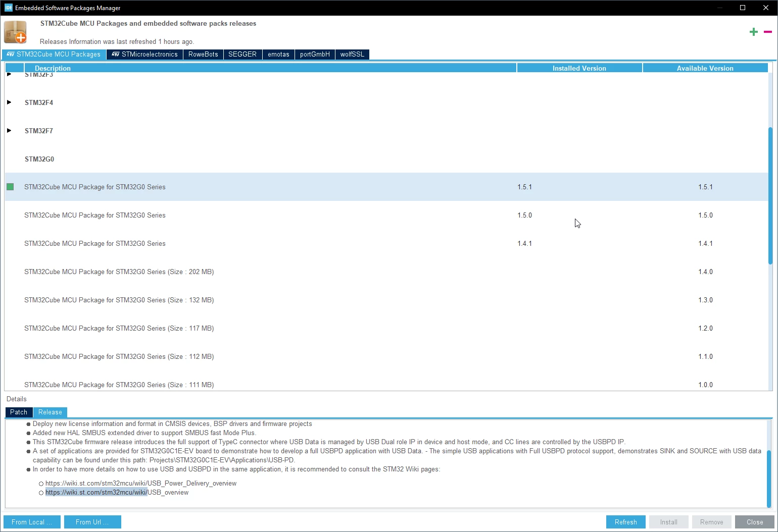Select the STM32G0 package sized 132 MB

coord(386,300)
